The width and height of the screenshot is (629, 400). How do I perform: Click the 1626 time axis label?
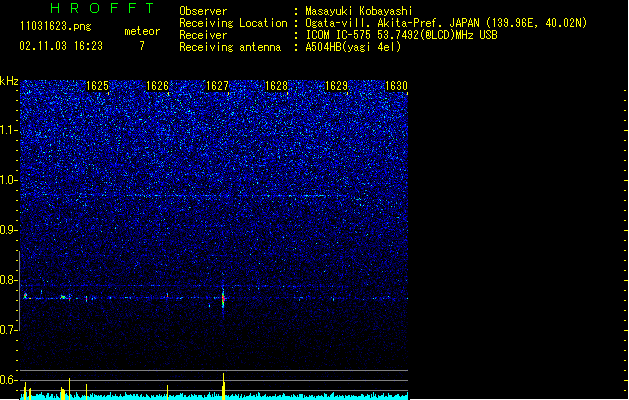click(157, 86)
